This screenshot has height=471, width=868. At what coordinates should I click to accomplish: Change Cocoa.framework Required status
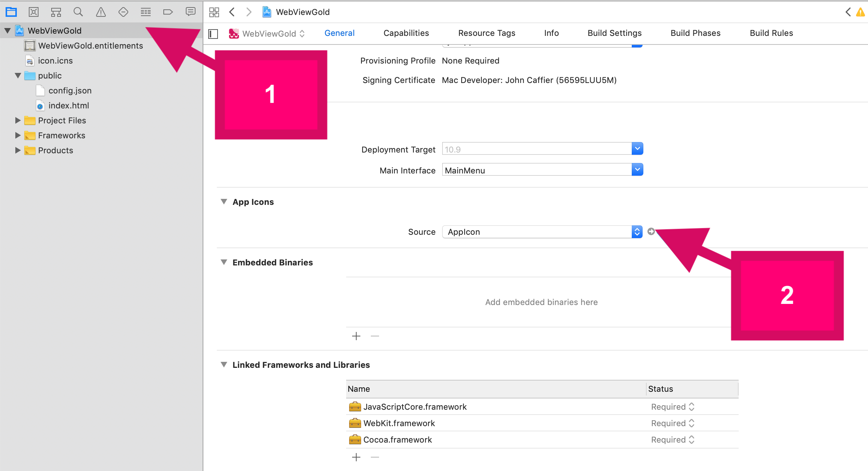672,440
